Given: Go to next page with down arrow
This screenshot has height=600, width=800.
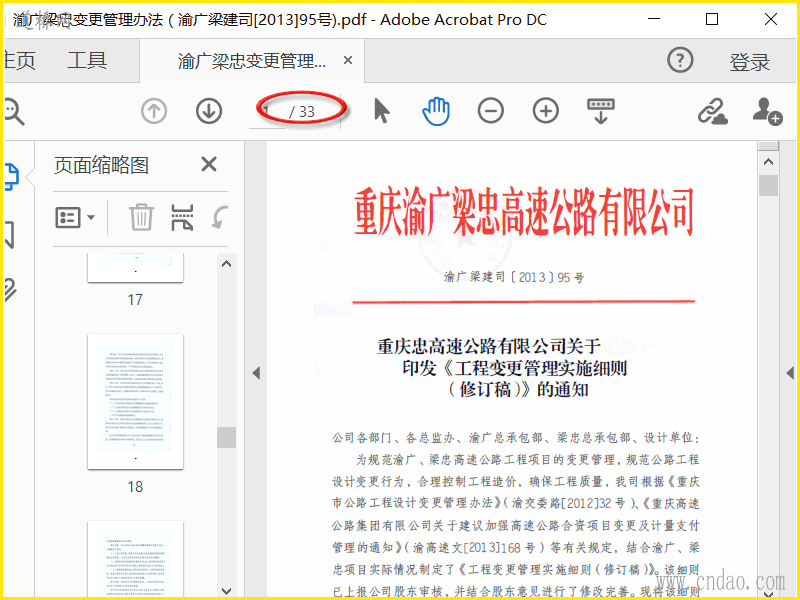Looking at the screenshot, I should click(209, 111).
